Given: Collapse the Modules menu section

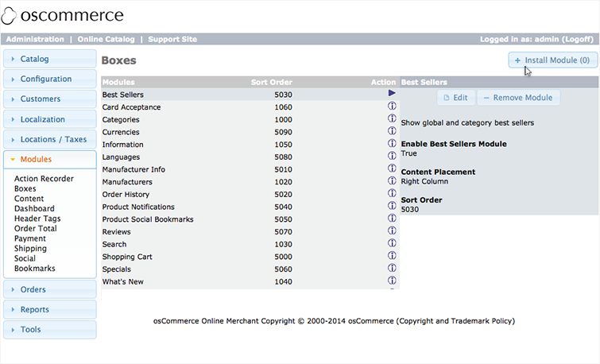Looking at the screenshot, I should (50, 159).
